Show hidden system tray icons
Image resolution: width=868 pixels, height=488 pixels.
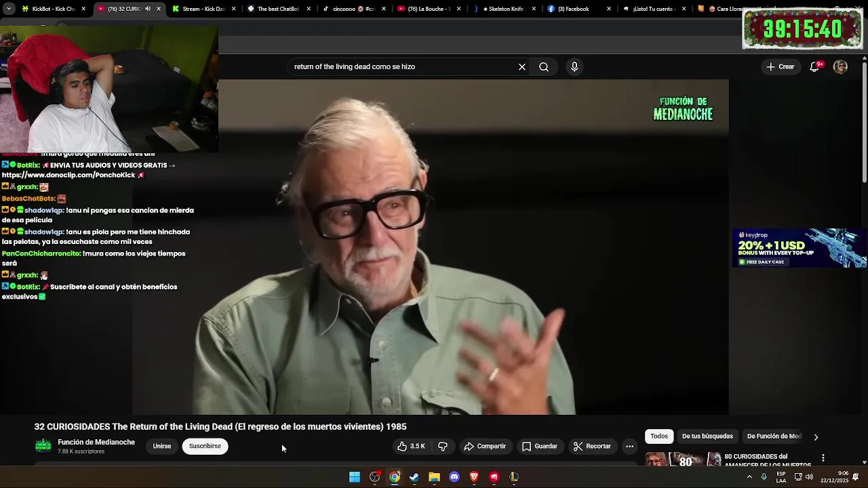tap(749, 477)
